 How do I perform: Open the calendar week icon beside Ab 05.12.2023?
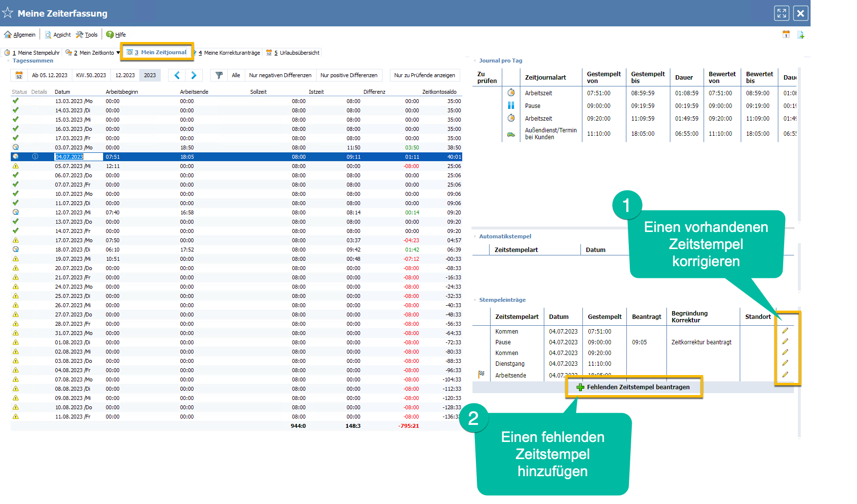point(19,75)
